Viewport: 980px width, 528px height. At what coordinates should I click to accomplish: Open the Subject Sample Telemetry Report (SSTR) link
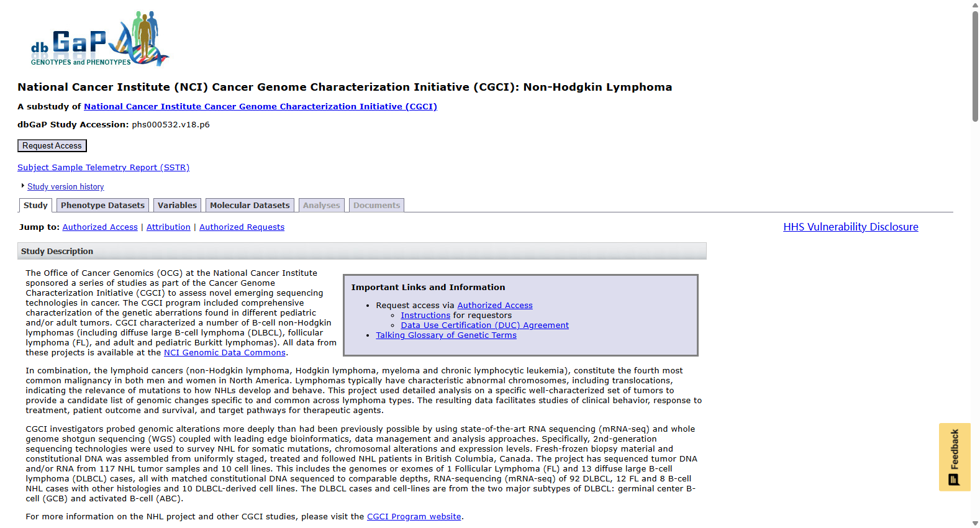coord(103,168)
